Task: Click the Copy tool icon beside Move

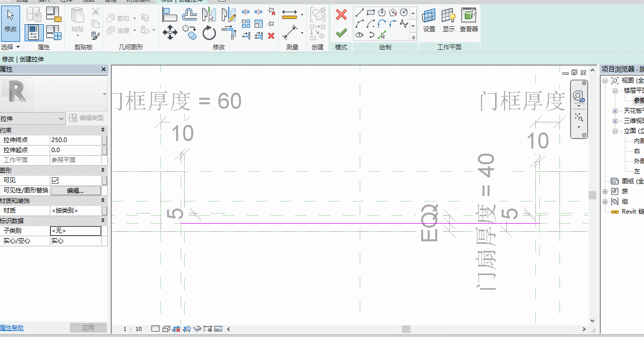Action: click(190, 33)
